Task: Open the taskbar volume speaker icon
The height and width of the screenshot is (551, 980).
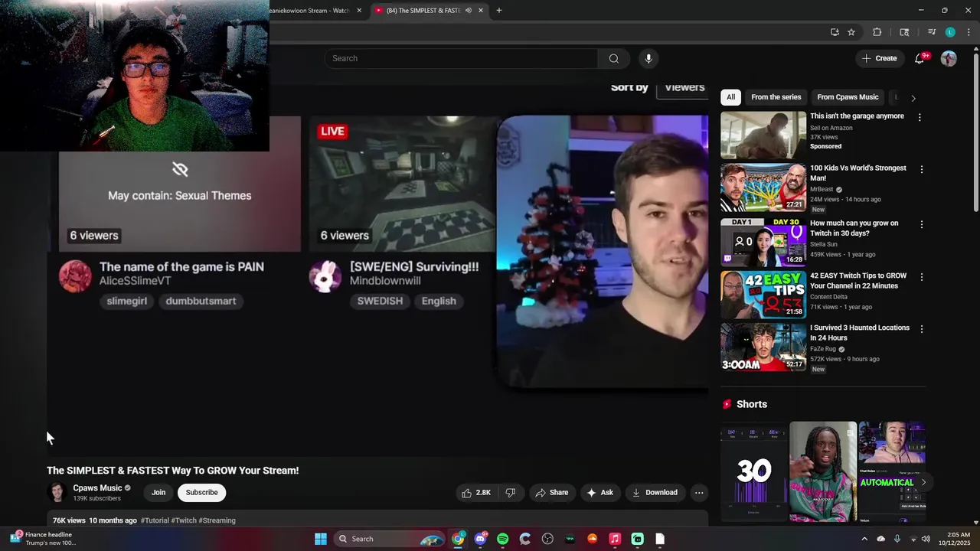Action: [926, 539]
